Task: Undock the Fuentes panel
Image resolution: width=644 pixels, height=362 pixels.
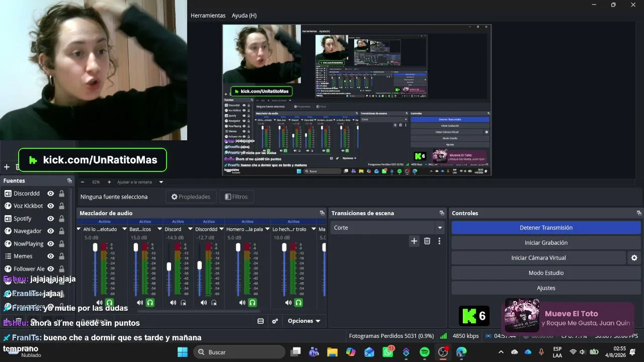Action: [x=69, y=180]
